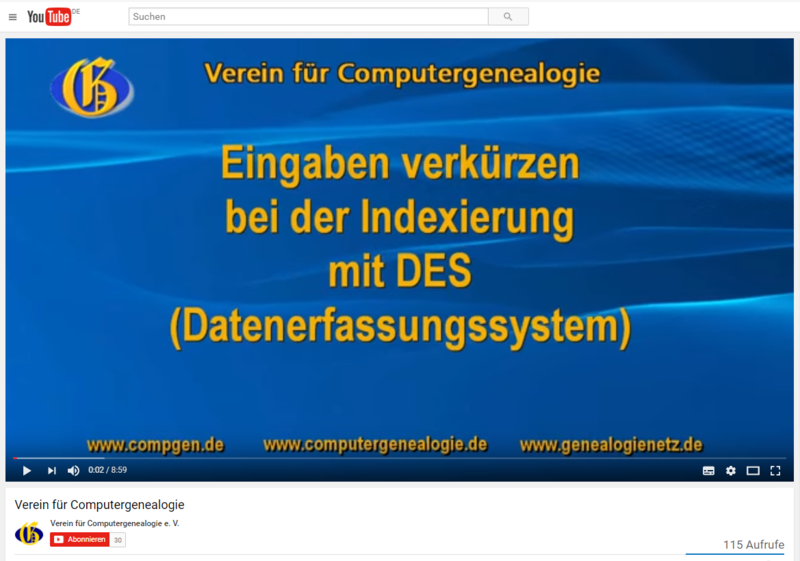Switch to theater mode view
Viewport: 800px width, 561px height.
click(x=753, y=470)
